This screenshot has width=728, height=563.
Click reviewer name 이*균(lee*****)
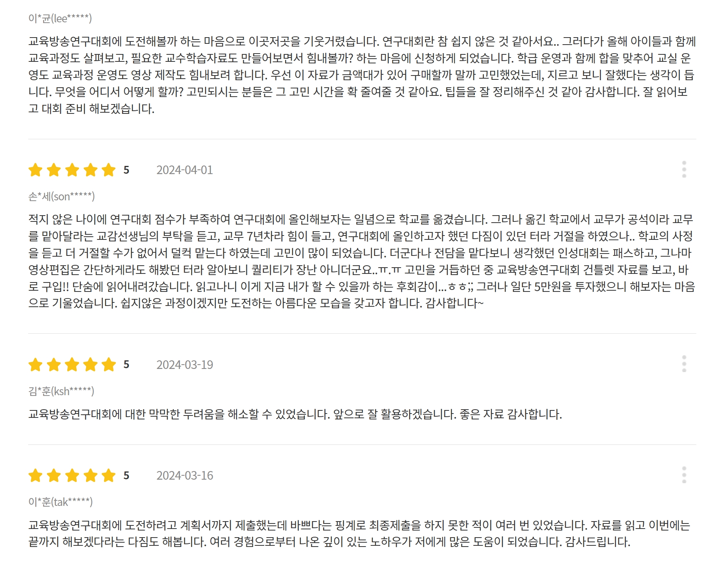tap(60, 18)
